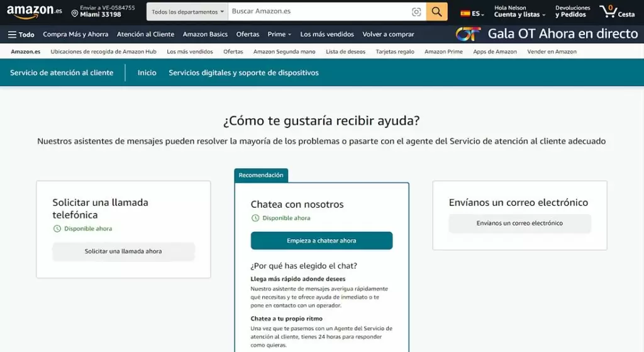
Task: Click the Spanish flag language icon
Action: point(465,13)
